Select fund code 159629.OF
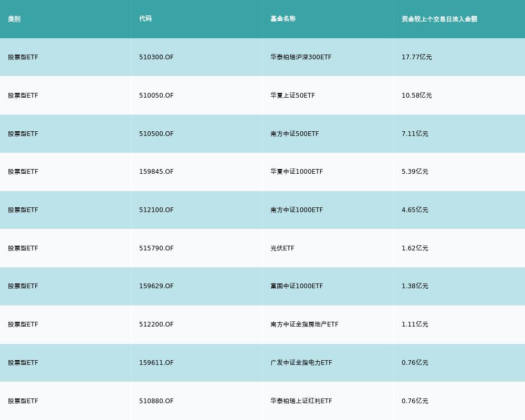This screenshot has height=420, width=525. (x=156, y=286)
